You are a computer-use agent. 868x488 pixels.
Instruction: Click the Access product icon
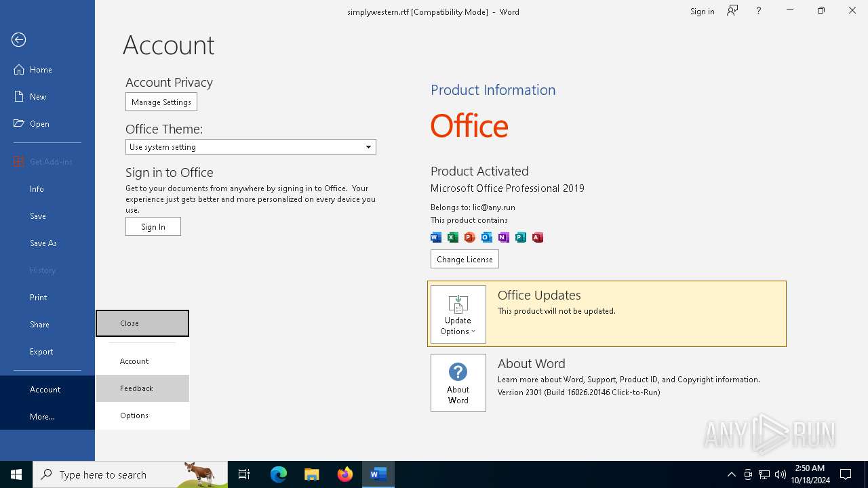(538, 237)
